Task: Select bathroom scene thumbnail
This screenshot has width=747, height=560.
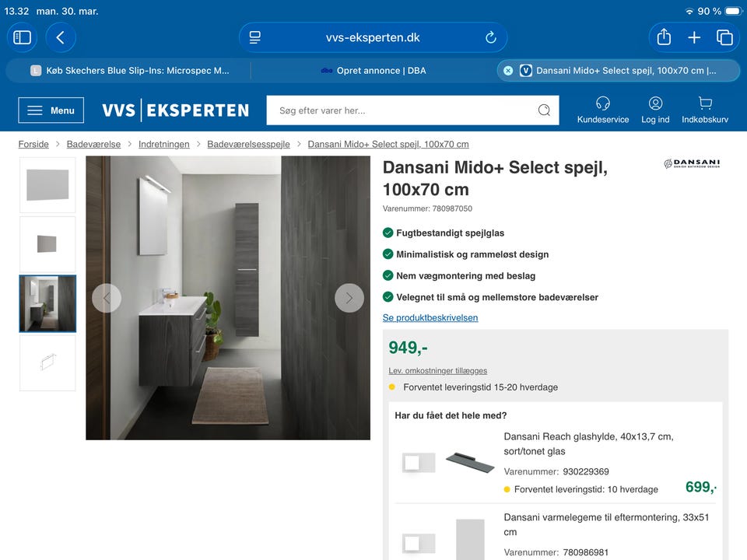Action: click(x=47, y=303)
